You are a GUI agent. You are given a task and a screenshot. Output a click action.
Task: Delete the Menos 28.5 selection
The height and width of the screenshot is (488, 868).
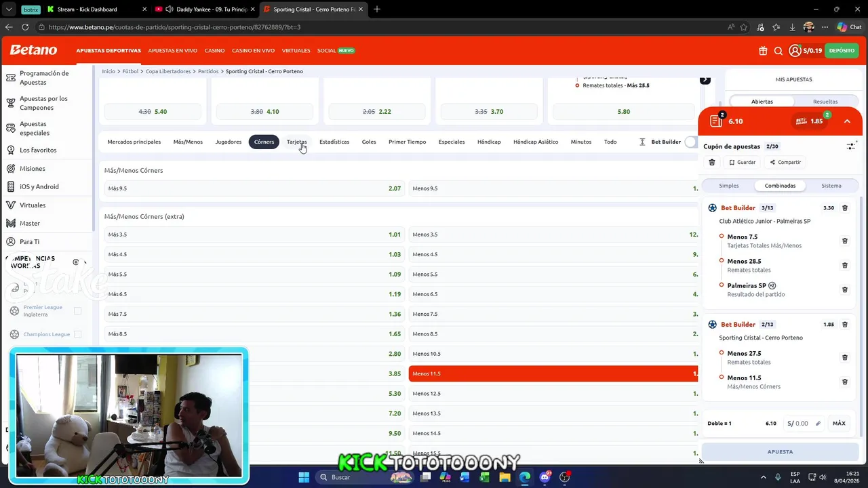[845, 265]
